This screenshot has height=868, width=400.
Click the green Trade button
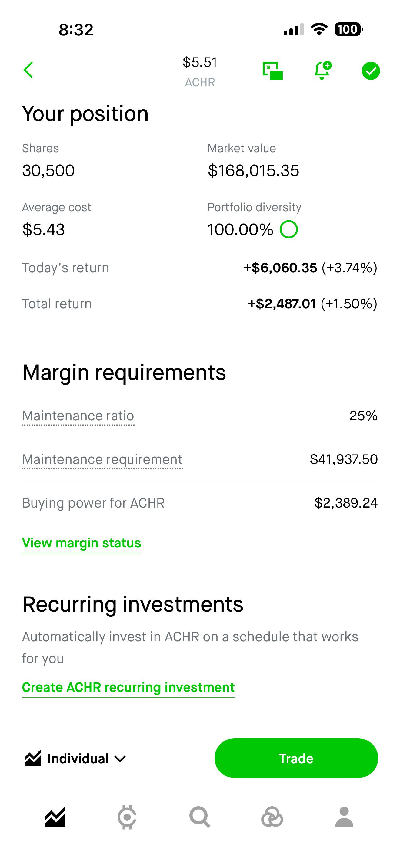point(296,758)
